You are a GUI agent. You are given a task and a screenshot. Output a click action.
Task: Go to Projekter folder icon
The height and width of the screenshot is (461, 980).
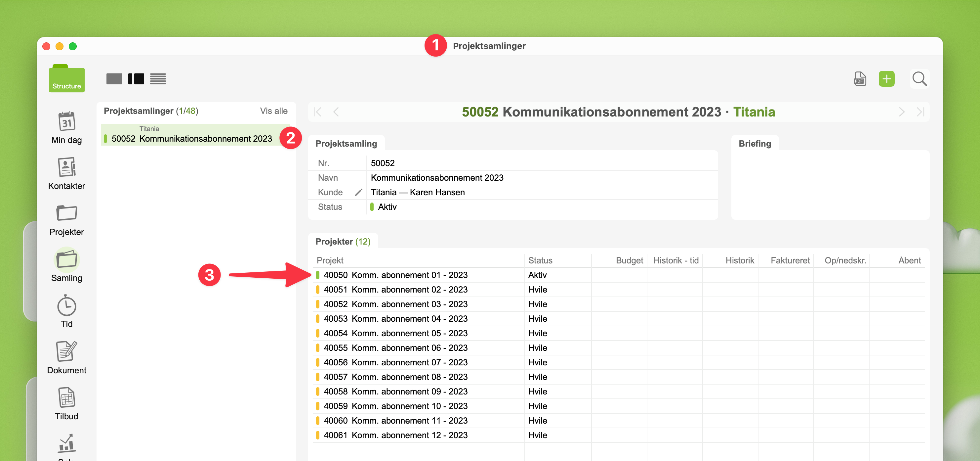tap(66, 213)
